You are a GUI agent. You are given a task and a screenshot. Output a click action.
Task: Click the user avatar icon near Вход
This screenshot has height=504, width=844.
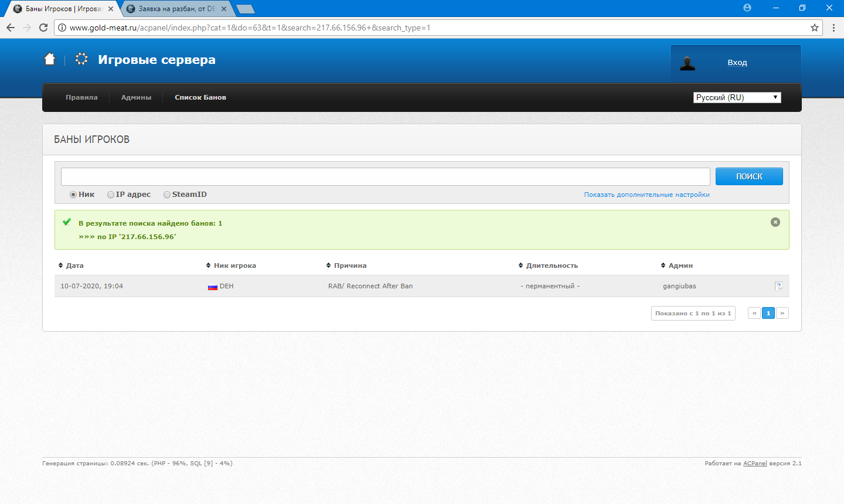[x=688, y=63]
